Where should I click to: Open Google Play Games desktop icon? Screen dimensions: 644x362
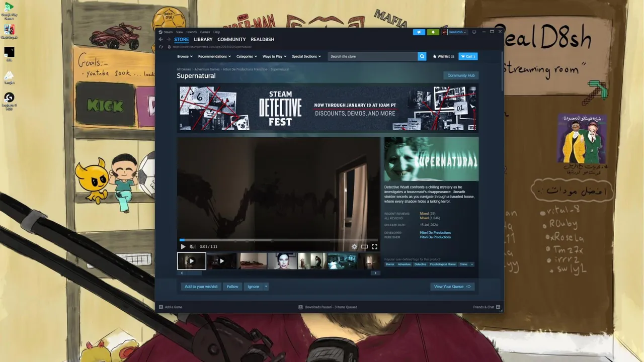click(x=9, y=12)
